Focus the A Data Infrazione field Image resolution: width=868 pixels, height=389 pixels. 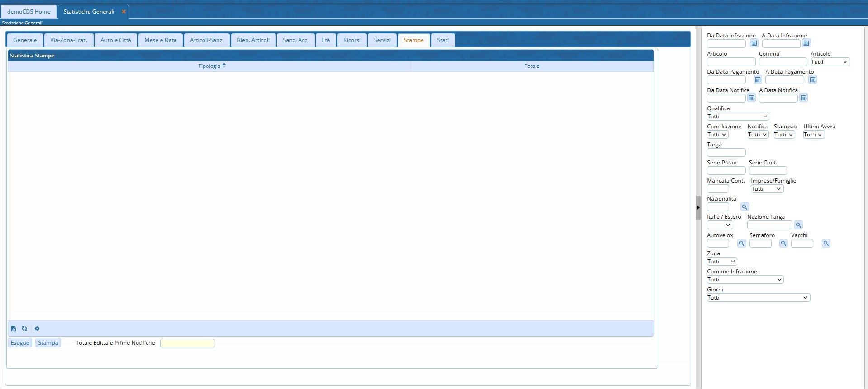point(781,44)
